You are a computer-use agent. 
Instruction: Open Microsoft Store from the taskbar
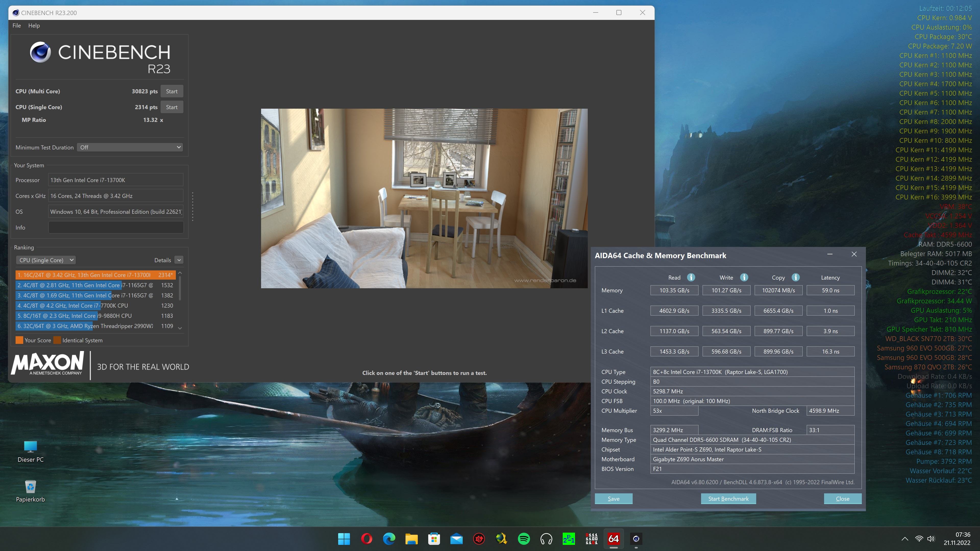coord(434,539)
